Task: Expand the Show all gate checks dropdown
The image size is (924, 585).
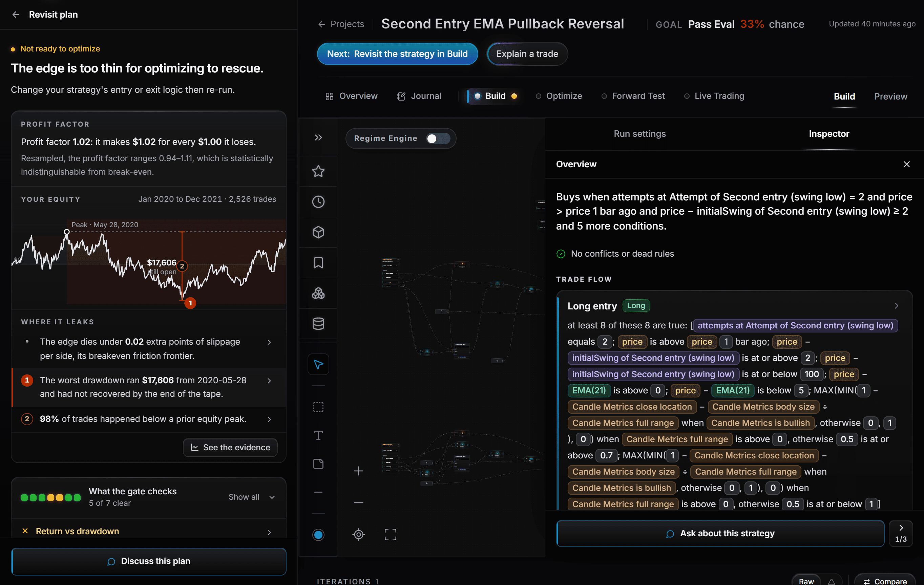Action: click(x=252, y=497)
